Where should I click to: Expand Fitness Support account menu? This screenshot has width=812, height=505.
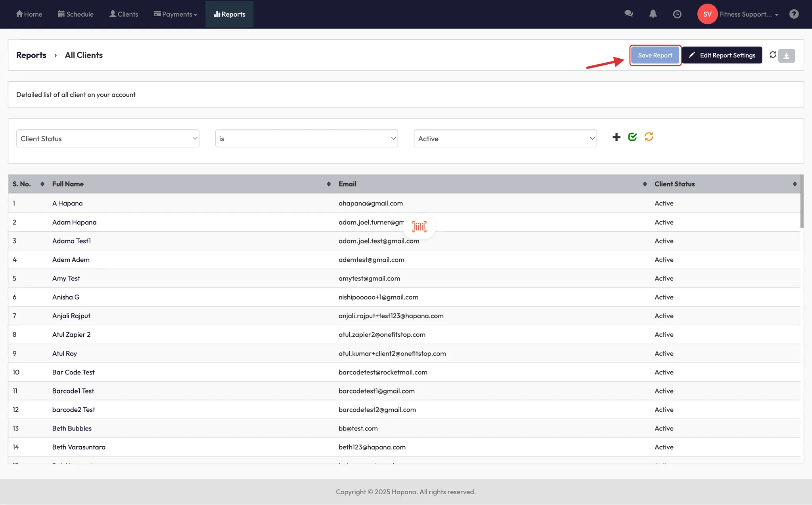[x=748, y=14]
